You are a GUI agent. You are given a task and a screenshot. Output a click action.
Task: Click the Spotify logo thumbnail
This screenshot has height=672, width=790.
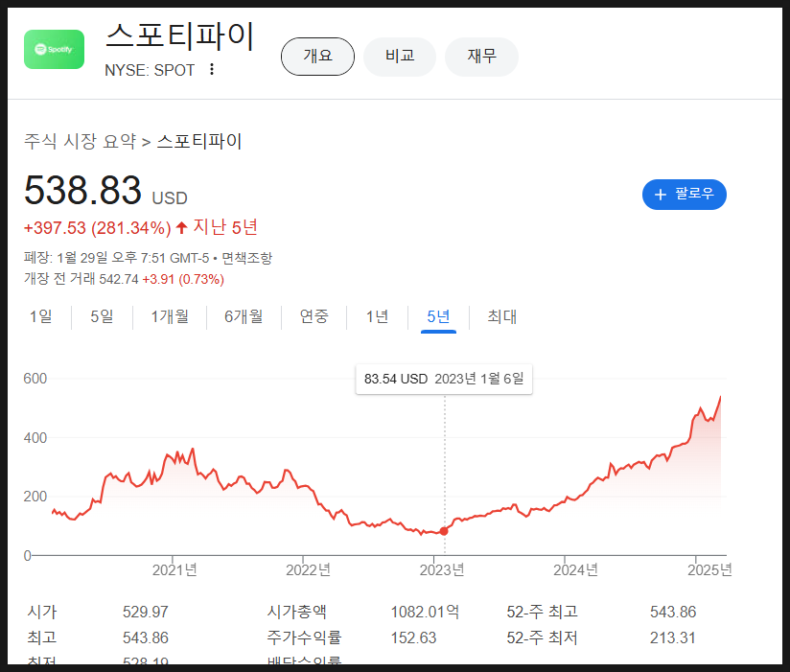(54, 49)
